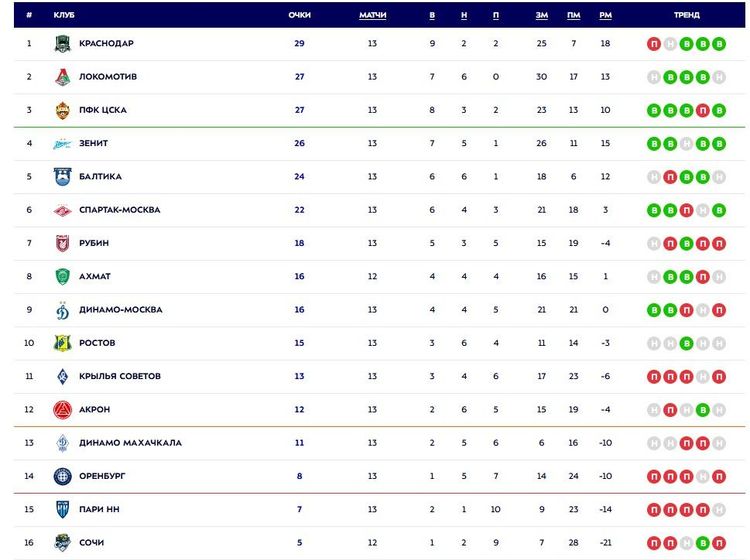
Task: Click Lokomotiv's last grey trend circle
Action: (719, 77)
